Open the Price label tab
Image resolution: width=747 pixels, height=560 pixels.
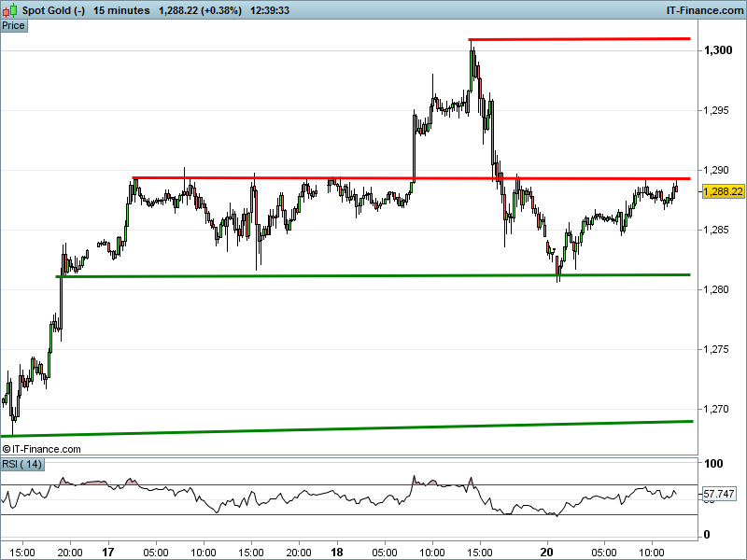click(14, 26)
